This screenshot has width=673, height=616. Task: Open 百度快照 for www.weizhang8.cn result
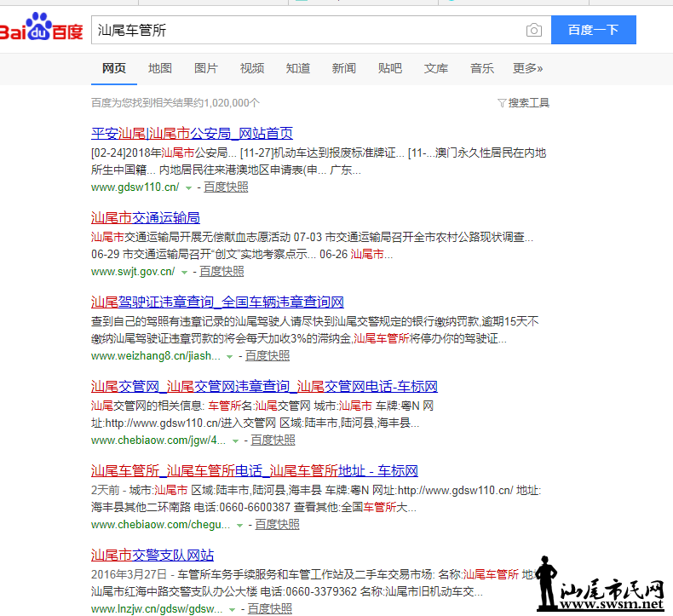pos(267,356)
